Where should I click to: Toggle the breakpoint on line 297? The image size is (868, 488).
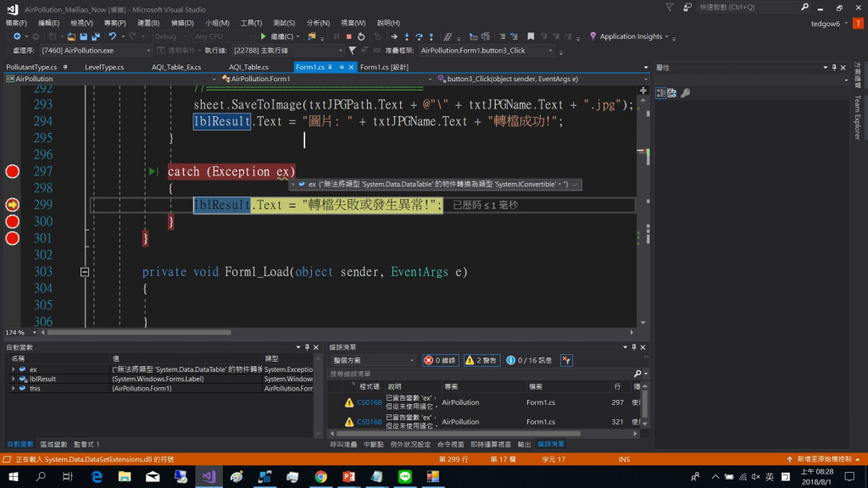tap(12, 171)
